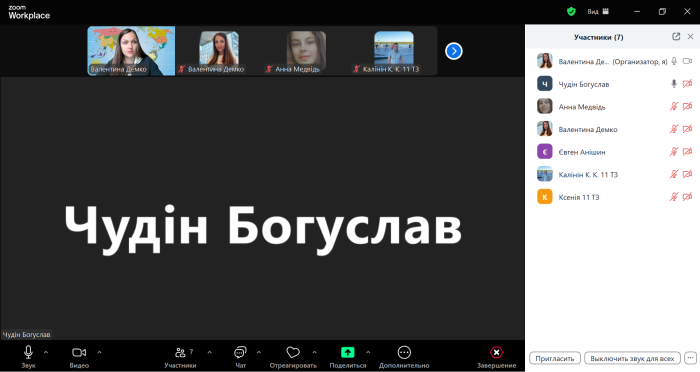Show next video thumbnails with blue arrow
Screen dimensions: 700x372
(454, 51)
